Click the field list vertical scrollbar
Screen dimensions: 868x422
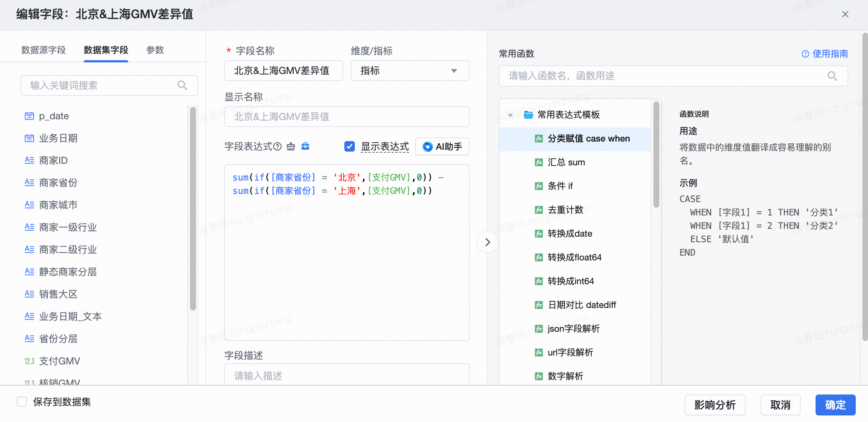click(x=193, y=208)
